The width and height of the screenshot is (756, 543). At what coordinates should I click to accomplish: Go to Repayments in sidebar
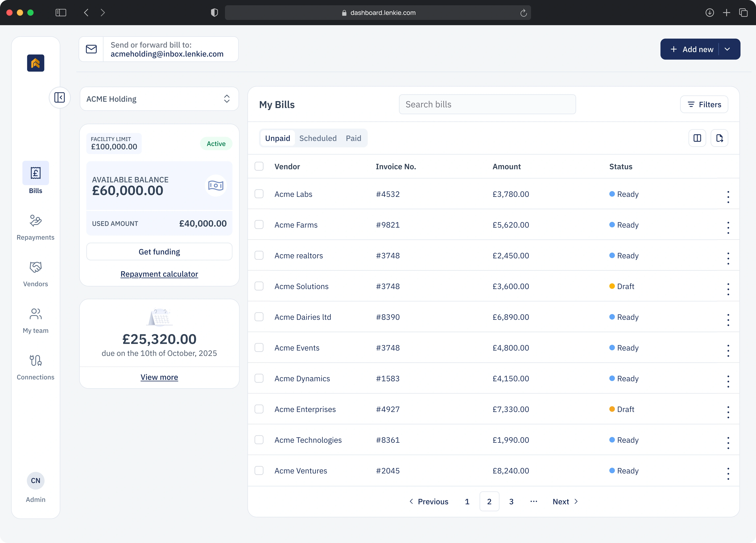pyautogui.click(x=35, y=227)
